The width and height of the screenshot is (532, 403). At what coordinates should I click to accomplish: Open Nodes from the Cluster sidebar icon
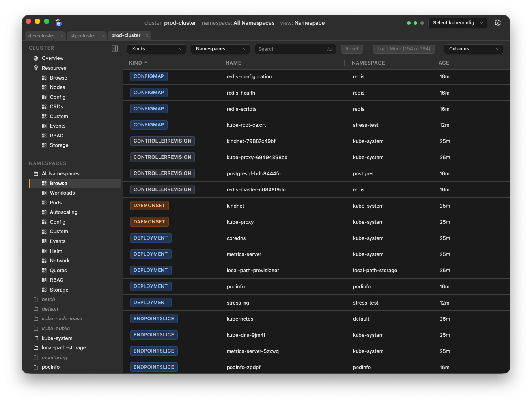pyautogui.click(x=44, y=87)
